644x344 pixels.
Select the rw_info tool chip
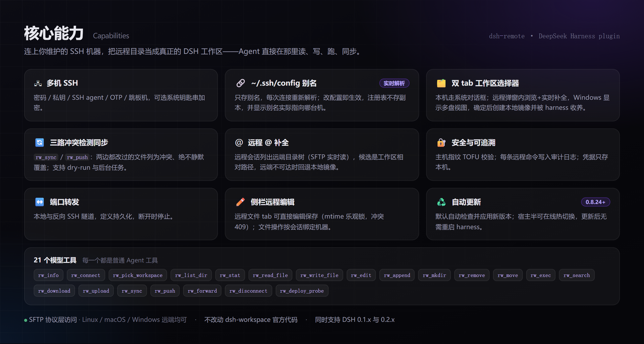(49, 275)
